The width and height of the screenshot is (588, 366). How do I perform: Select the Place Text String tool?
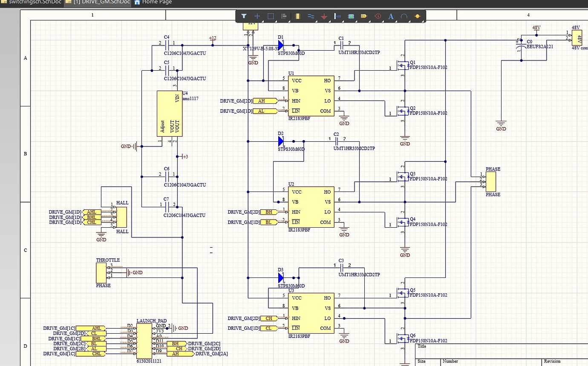(391, 16)
